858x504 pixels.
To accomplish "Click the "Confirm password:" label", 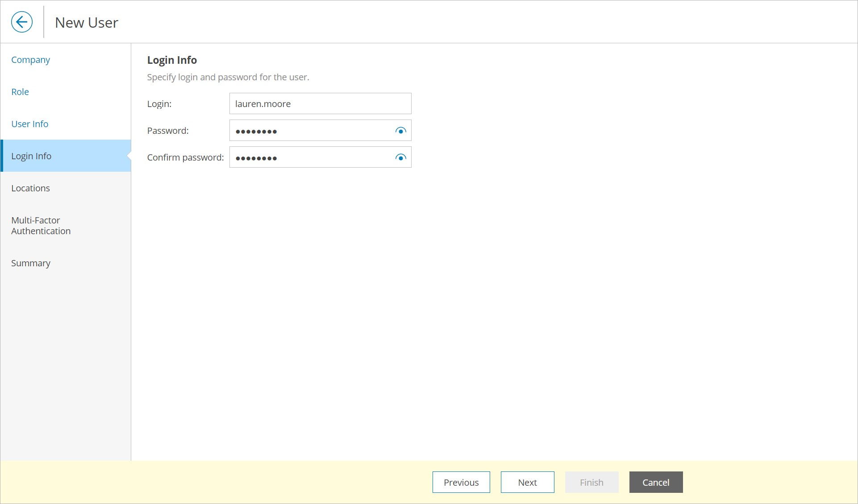I will click(185, 157).
